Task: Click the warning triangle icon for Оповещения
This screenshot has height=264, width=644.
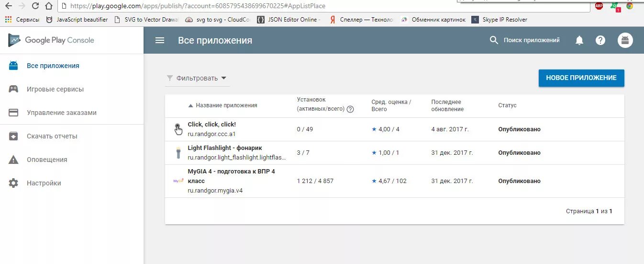Action: 13,160
